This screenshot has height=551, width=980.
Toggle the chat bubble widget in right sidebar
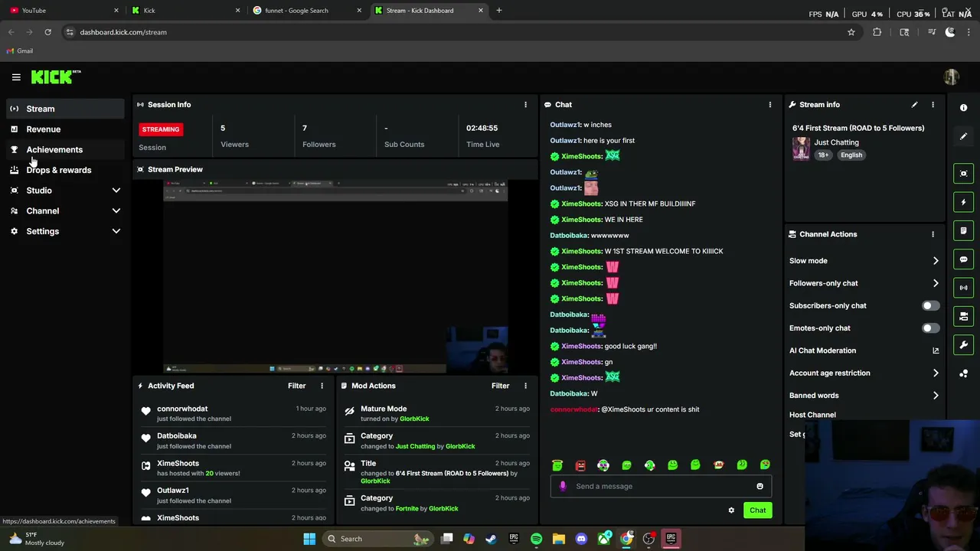click(x=963, y=259)
